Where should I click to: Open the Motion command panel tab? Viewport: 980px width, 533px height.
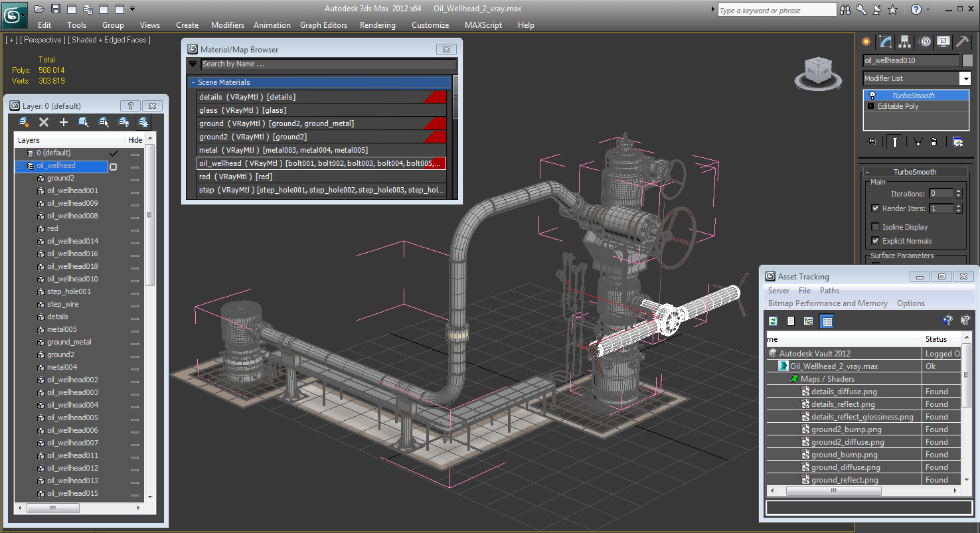click(925, 42)
